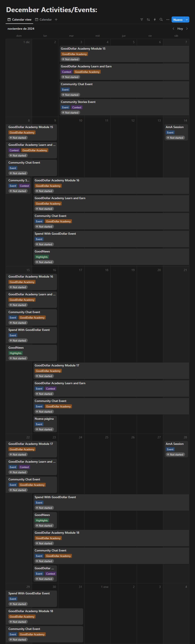
Task: Click the December Activities/Events page title
Action: (x=52, y=10)
